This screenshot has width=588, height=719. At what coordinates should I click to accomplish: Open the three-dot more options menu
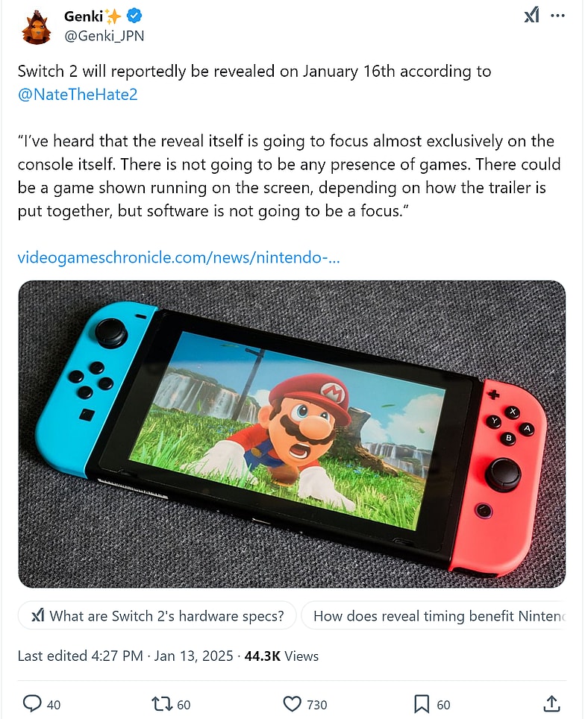(x=557, y=16)
